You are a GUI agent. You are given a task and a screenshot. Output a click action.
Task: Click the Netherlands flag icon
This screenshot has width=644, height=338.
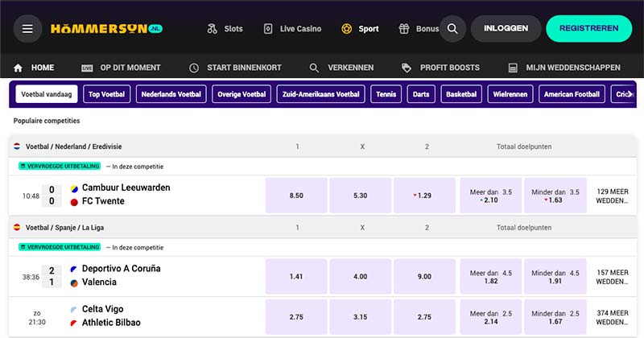pos(17,146)
